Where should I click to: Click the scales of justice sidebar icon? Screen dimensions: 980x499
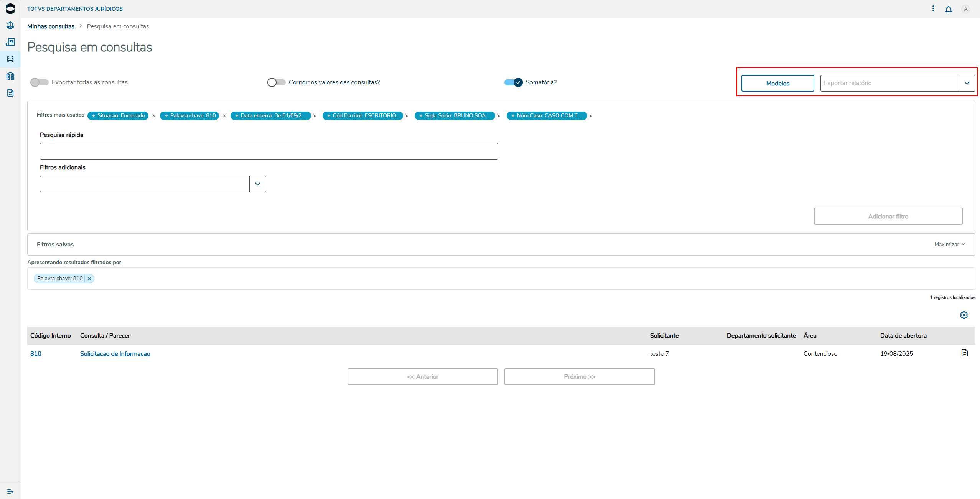[x=10, y=25]
